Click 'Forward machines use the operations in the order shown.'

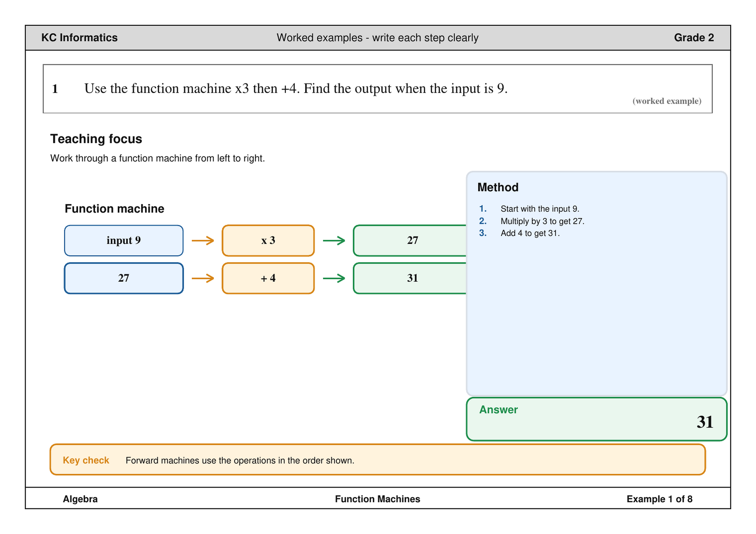[x=240, y=460]
